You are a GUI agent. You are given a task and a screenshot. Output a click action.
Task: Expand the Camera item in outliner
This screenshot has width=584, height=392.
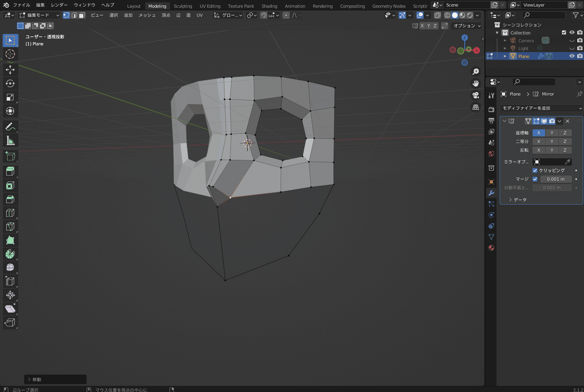click(x=505, y=40)
